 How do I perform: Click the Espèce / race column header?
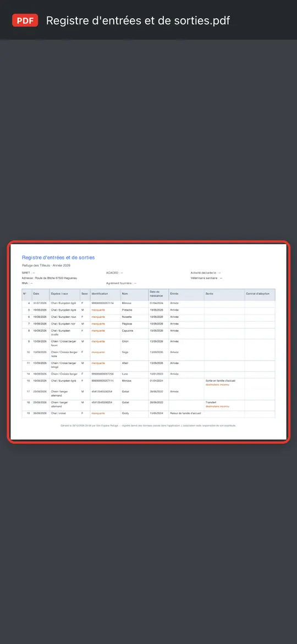(59, 294)
